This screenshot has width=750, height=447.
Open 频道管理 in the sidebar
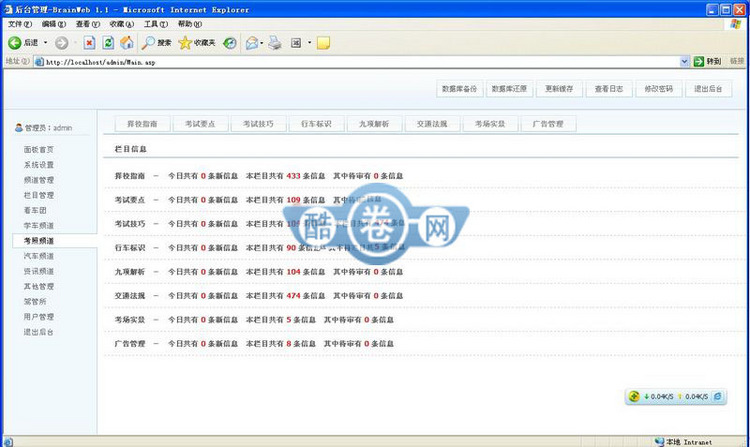[39, 180]
